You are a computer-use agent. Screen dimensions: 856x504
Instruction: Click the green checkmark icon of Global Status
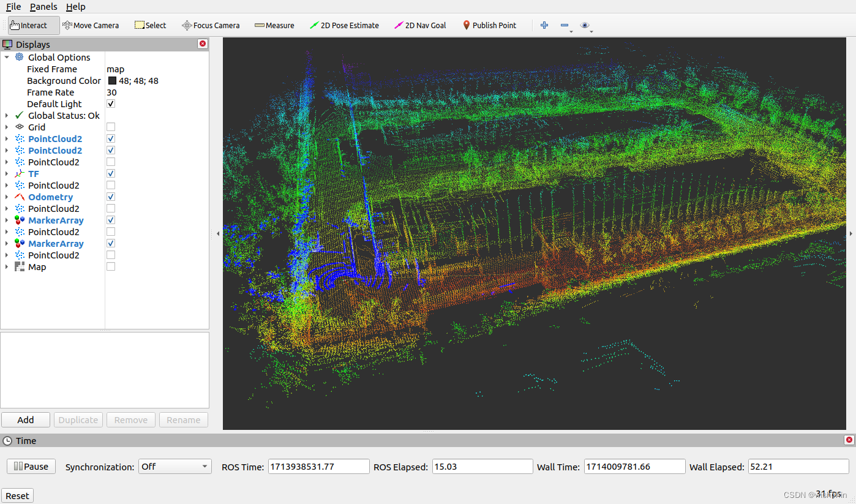pyautogui.click(x=20, y=115)
